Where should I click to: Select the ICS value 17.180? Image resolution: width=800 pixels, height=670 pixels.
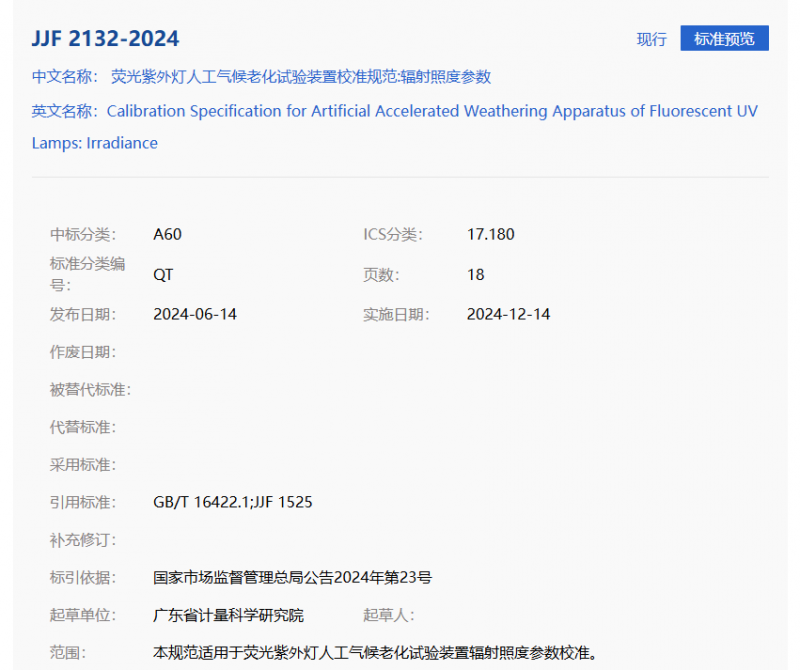click(490, 235)
